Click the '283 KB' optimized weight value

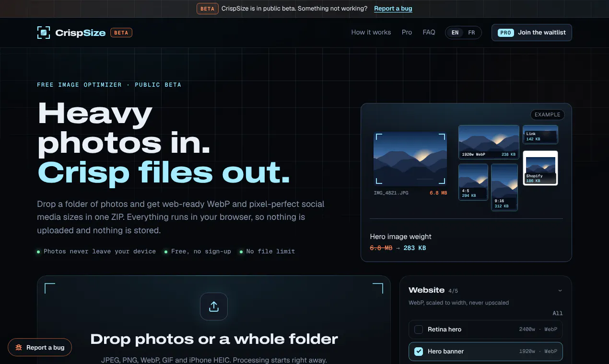[415, 248]
